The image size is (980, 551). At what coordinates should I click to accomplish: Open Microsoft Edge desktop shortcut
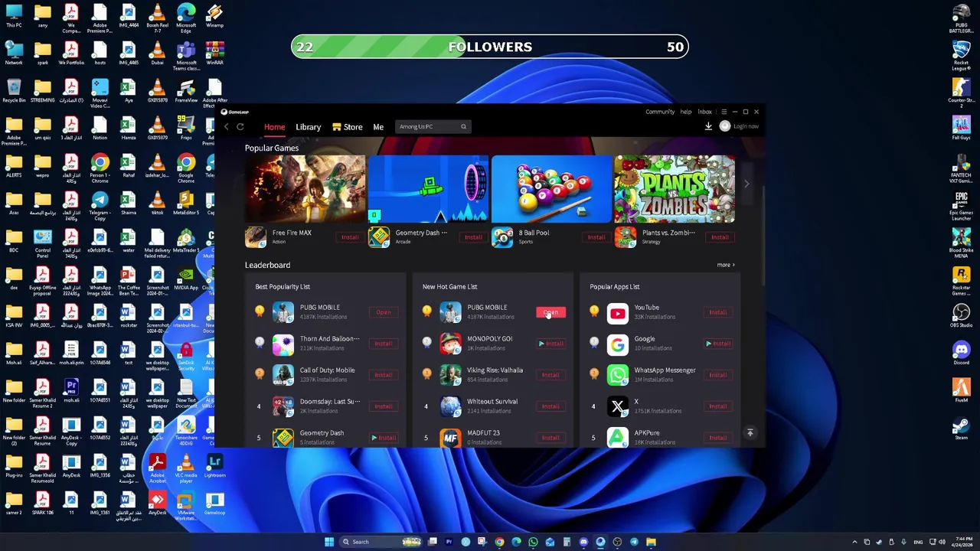pyautogui.click(x=186, y=18)
